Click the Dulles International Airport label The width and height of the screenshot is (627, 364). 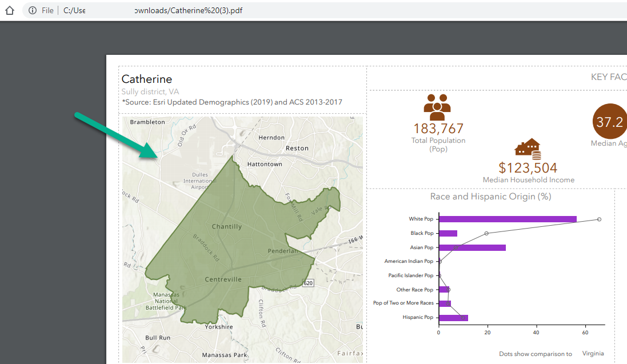(199, 180)
